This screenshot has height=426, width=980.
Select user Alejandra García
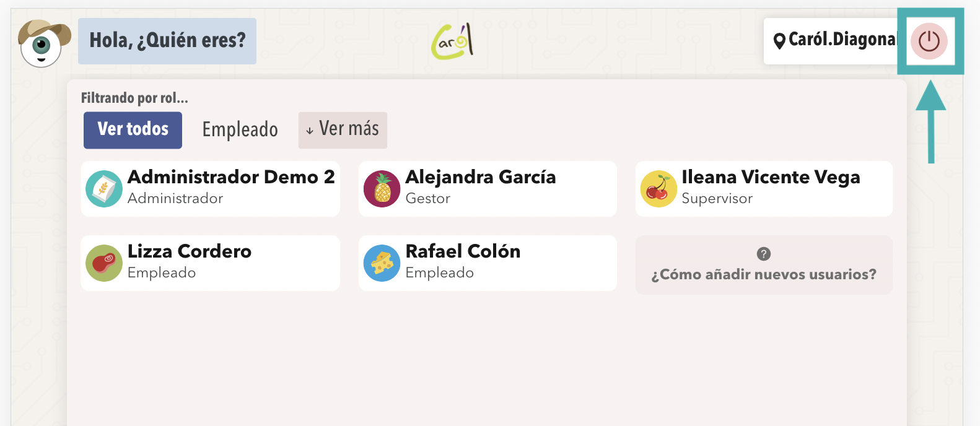point(488,189)
